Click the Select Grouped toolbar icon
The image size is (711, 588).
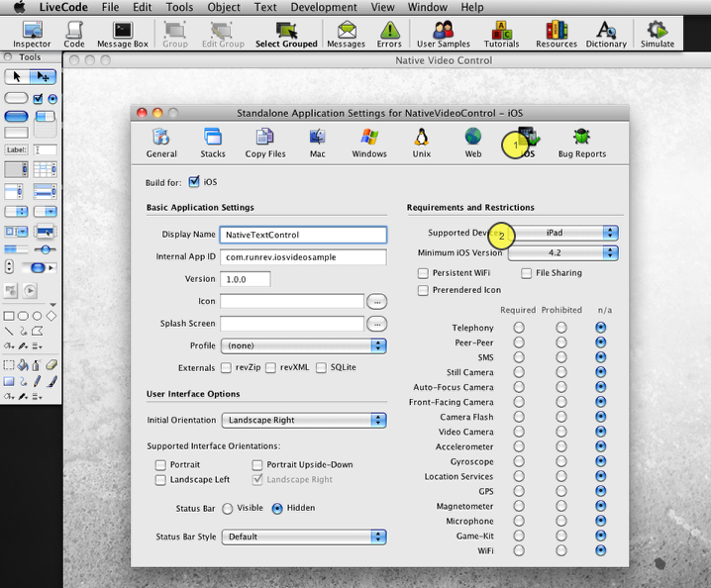[286, 35]
